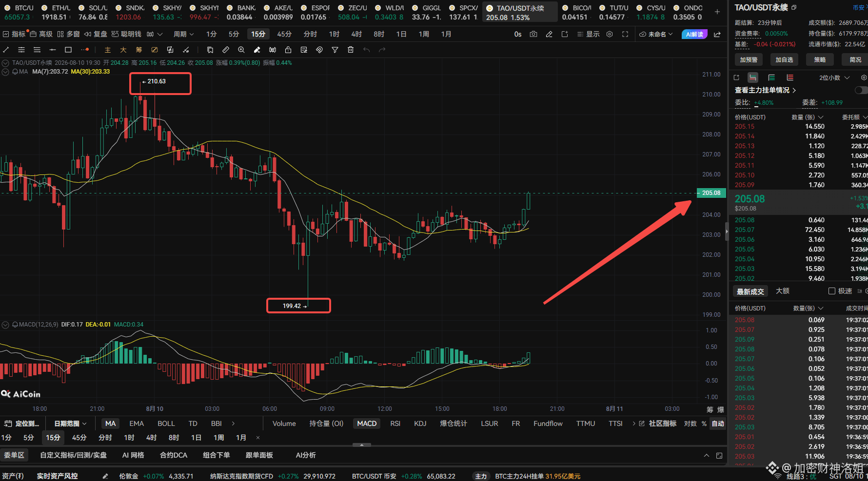Viewport: 868px width, 481px height.
Task: Select the BOLL indicator tab
Action: [x=166, y=423]
